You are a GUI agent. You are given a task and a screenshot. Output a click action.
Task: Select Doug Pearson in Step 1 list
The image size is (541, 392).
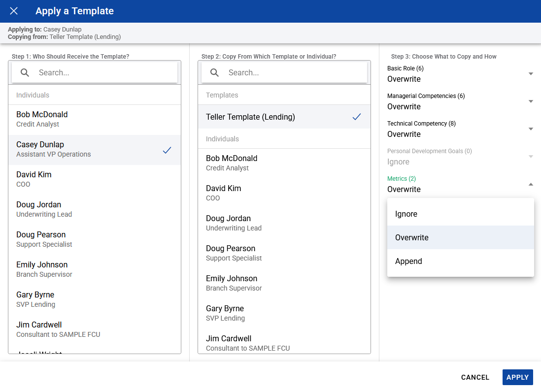click(95, 240)
